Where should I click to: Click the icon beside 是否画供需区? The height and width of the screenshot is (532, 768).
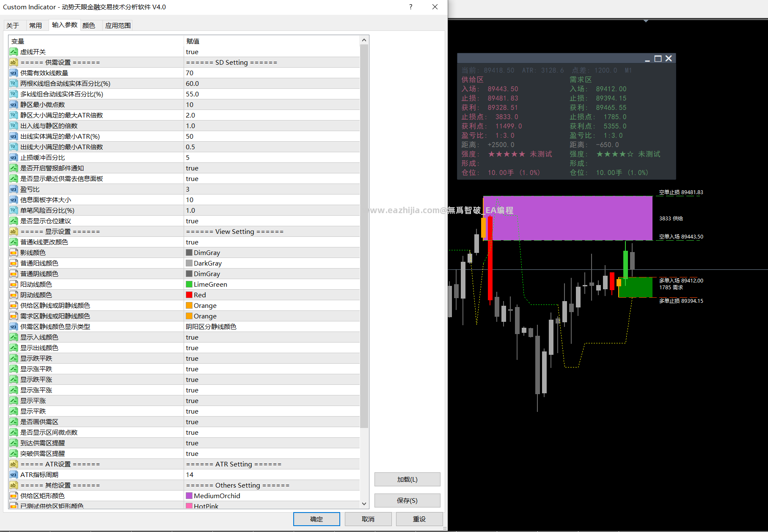pyautogui.click(x=14, y=422)
